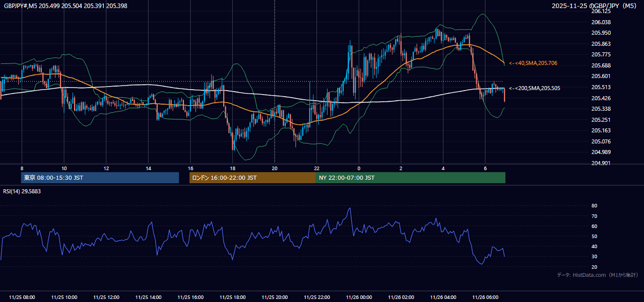This screenshot has height=302, width=644.
Task: Click price axis value 204.901
Action: click(x=601, y=163)
